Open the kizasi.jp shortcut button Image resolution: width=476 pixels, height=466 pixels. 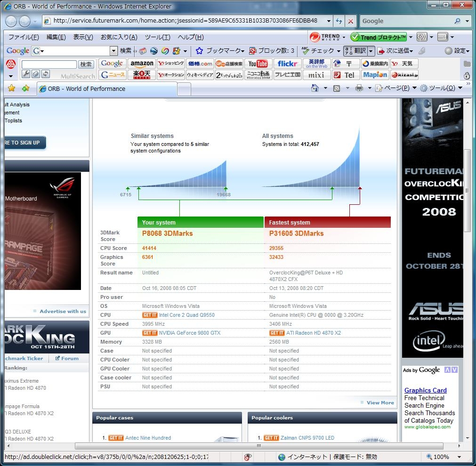tap(404, 75)
